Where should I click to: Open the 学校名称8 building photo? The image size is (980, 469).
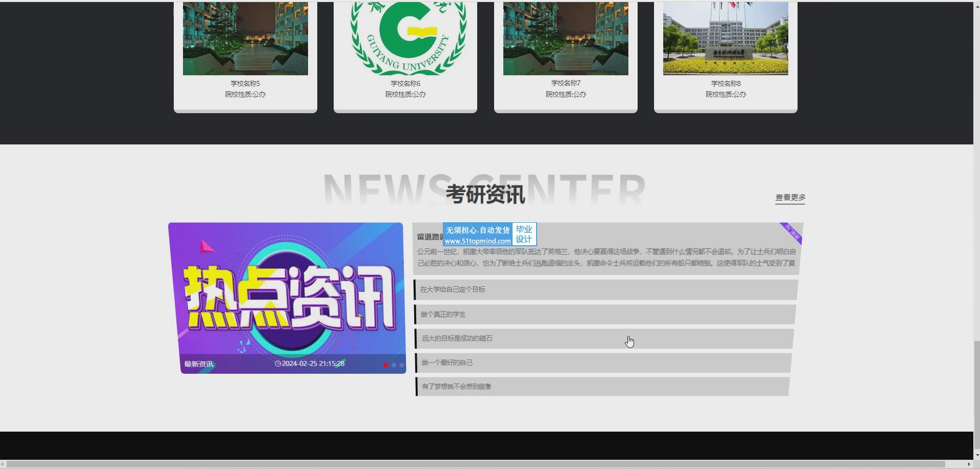pos(726,38)
